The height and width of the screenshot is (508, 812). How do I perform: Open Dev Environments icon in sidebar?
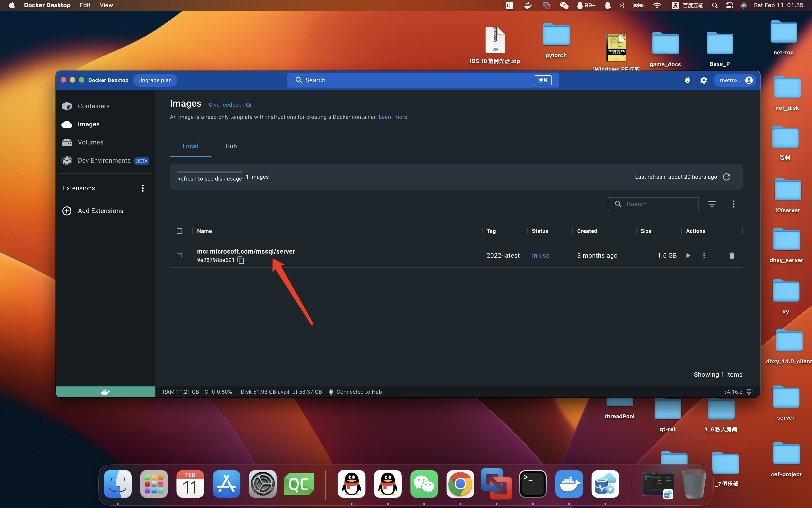[67, 161]
